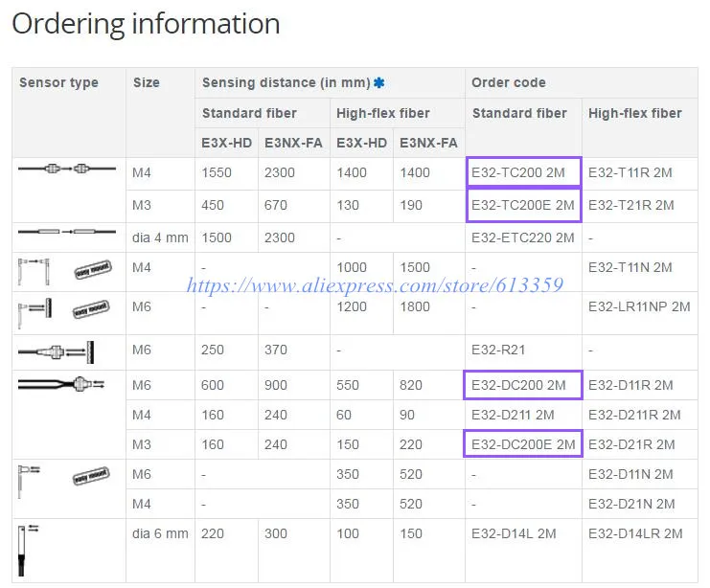710x588 pixels.
Task: Click the M4 through-beam sensor diagram
Action: 67,169
